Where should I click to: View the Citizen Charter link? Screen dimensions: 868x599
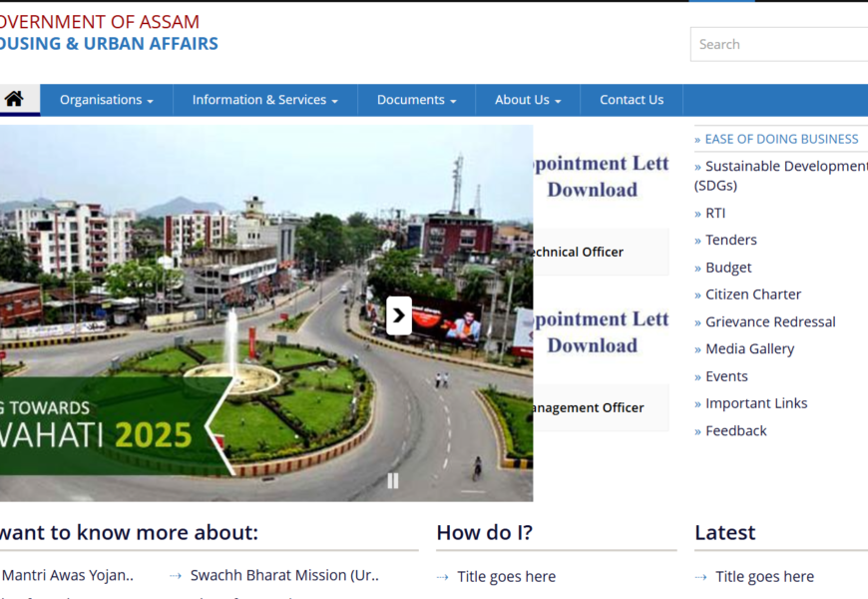click(753, 295)
